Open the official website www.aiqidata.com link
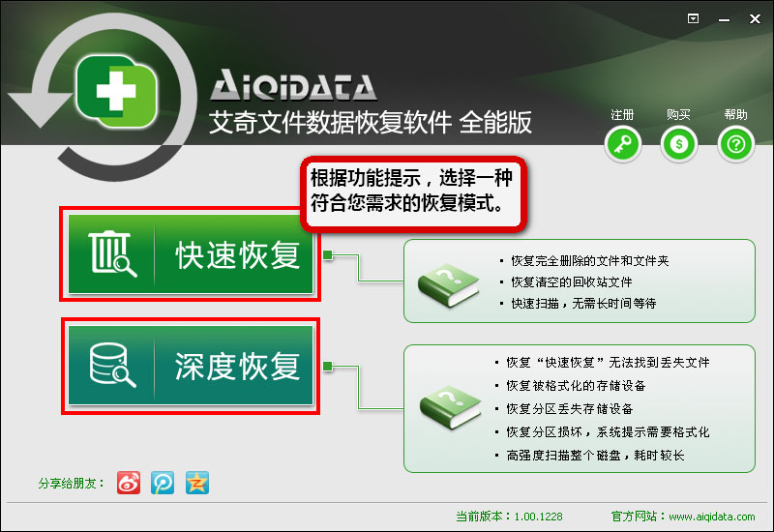774x532 pixels. [x=712, y=517]
